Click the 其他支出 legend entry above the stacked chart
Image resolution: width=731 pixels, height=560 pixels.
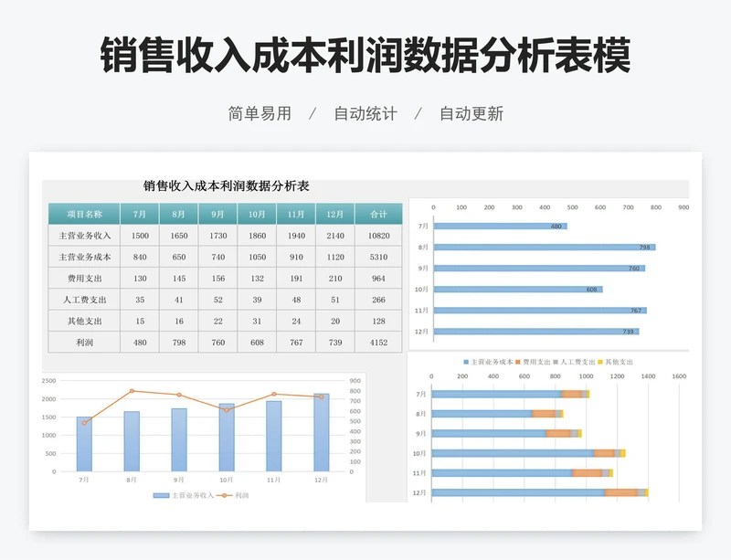[615, 362]
